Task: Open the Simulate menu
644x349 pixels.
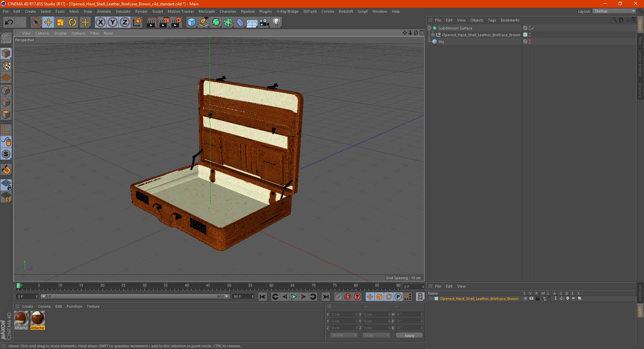Action: click(123, 11)
